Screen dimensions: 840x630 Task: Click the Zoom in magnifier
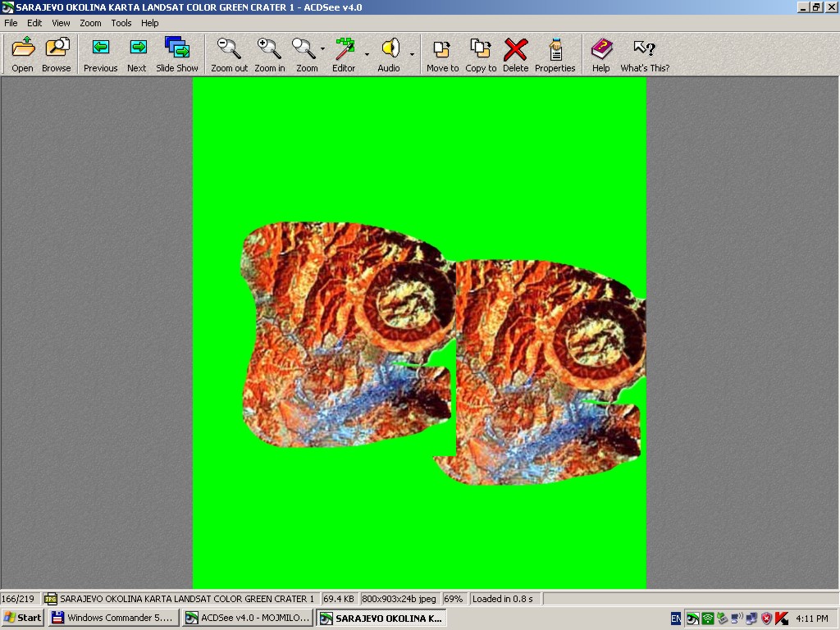(x=269, y=55)
